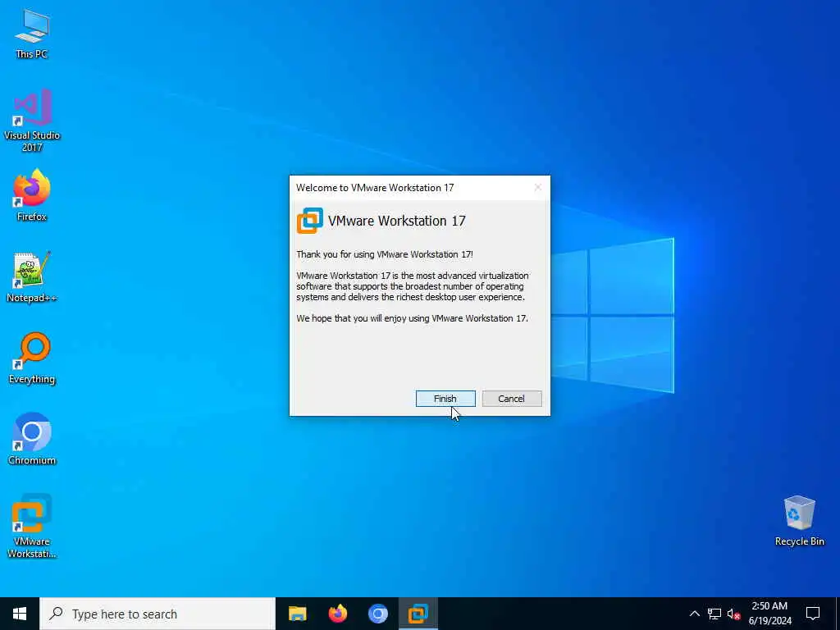Select the VMware Workstation desktop shortcut
The height and width of the screenshot is (630, 840).
(32, 526)
